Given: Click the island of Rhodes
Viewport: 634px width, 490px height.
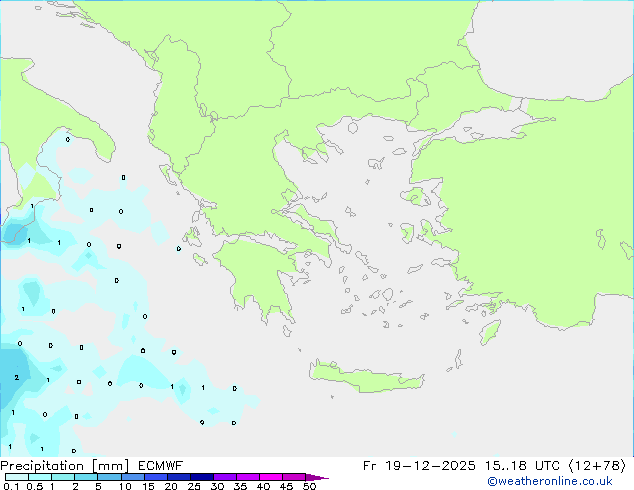Looking at the screenshot, I should click(x=490, y=332).
